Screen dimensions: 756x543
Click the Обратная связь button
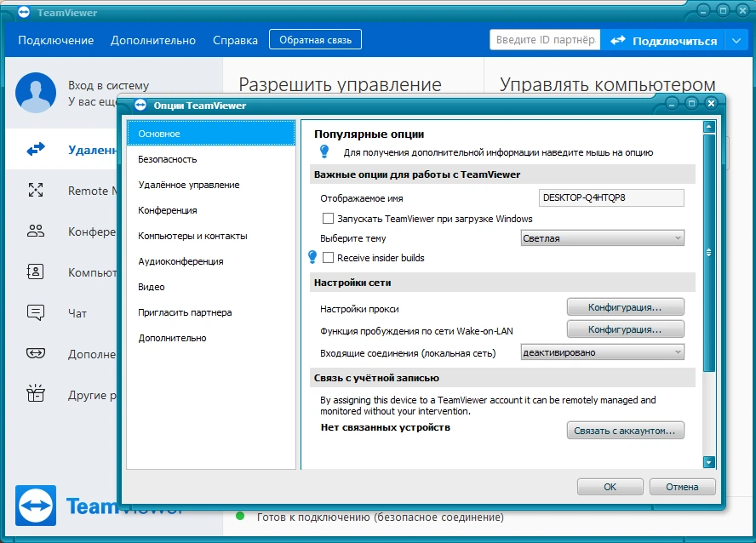(315, 39)
